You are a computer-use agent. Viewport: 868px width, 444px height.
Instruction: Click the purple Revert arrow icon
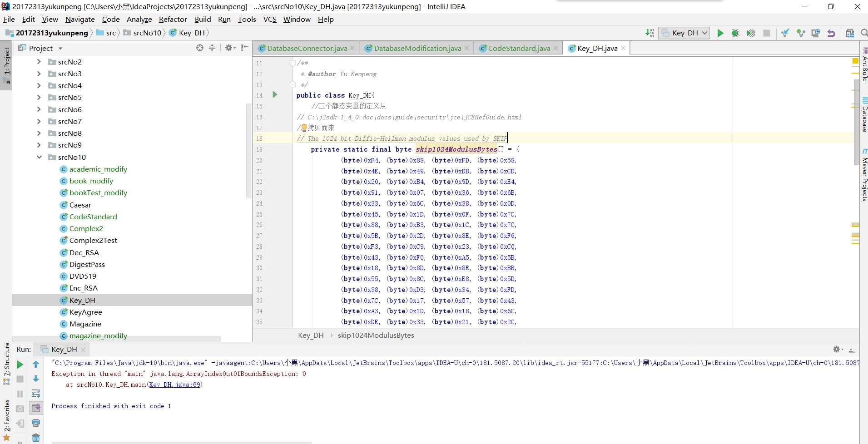point(831,33)
